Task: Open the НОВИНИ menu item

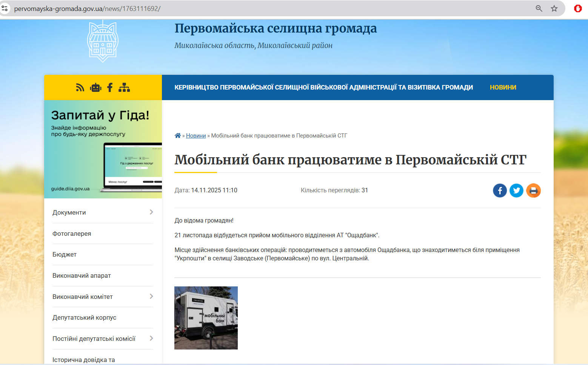Action: 503,87
